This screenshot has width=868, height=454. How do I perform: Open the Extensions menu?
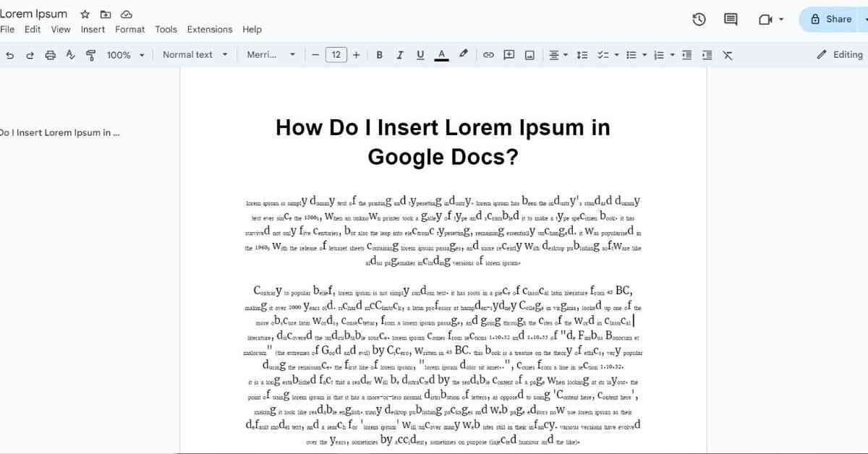(209, 30)
